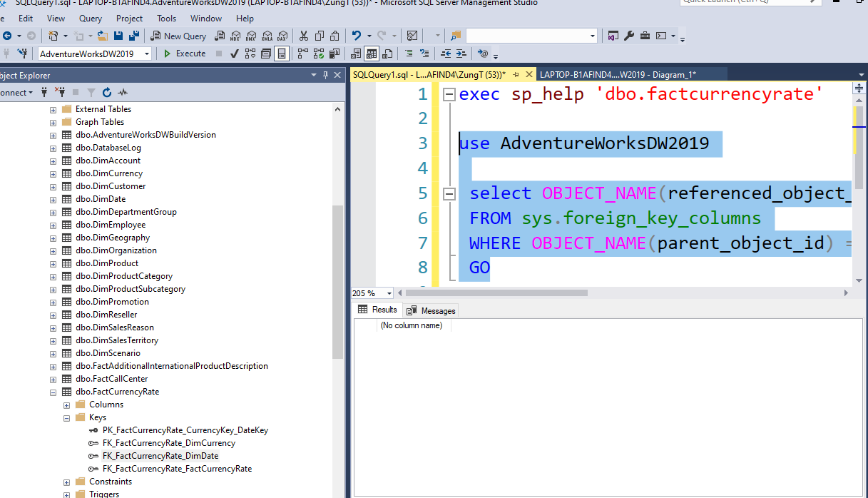This screenshot has height=498, width=868.
Task: Click the Save All icon
Action: (133, 36)
